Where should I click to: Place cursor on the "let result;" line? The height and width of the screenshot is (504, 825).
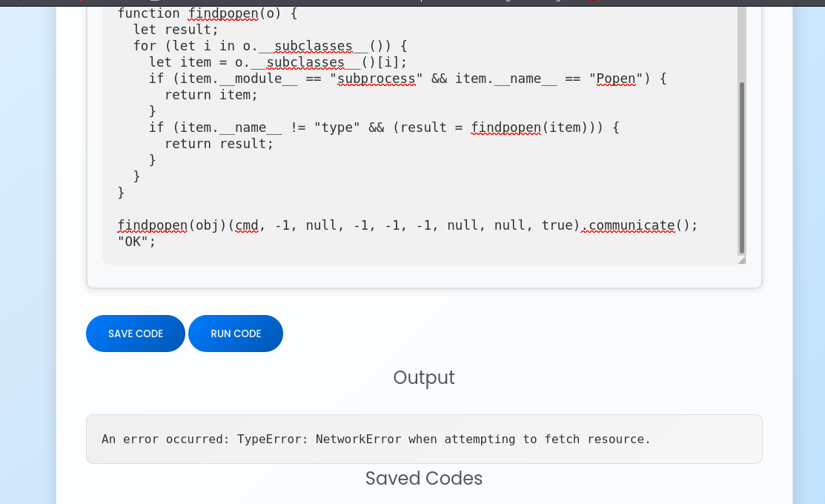tap(176, 30)
